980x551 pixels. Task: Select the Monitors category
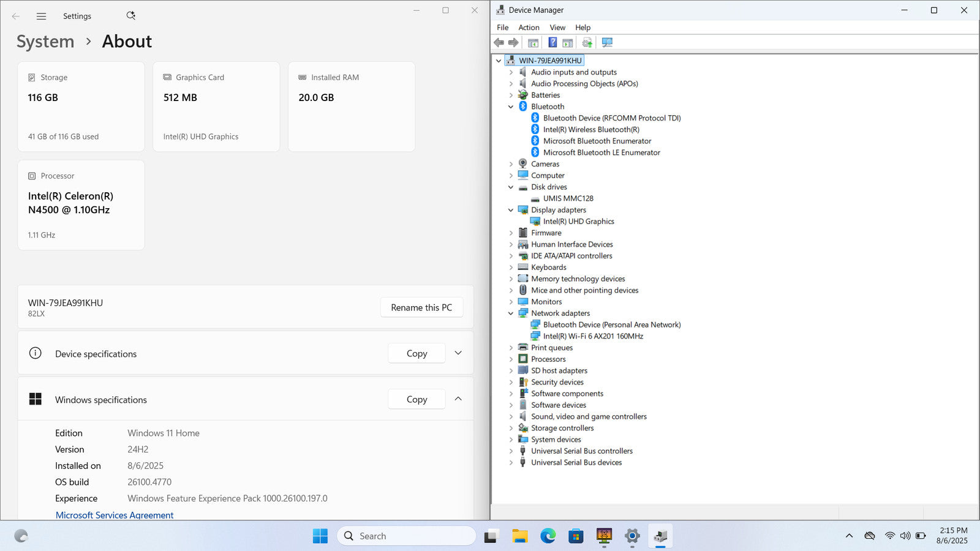point(546,302)
